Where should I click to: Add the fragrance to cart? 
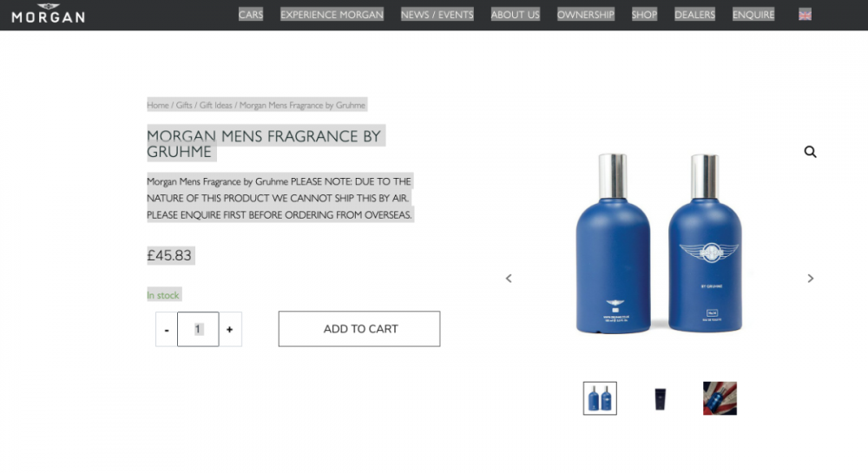click(359, 329)
